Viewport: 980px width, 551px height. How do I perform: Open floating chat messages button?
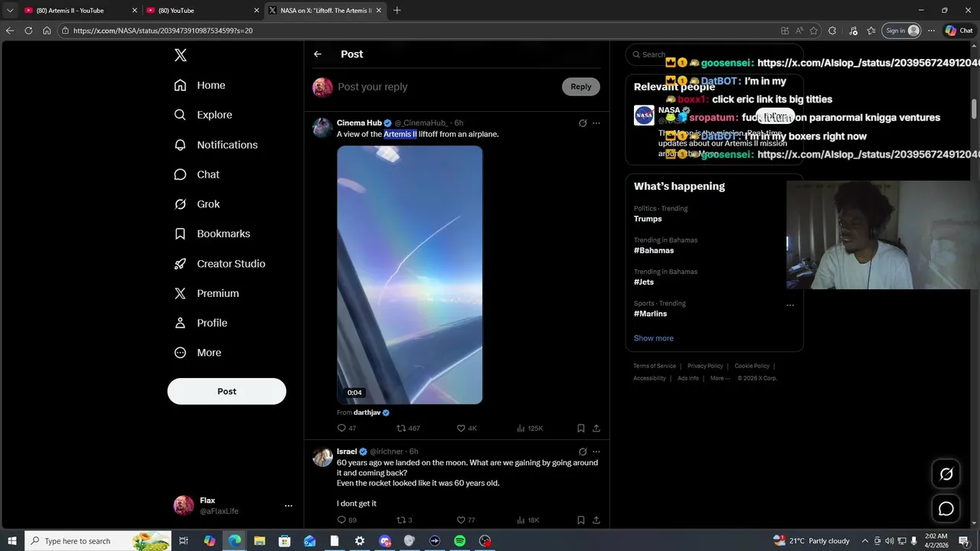point(946,509)
